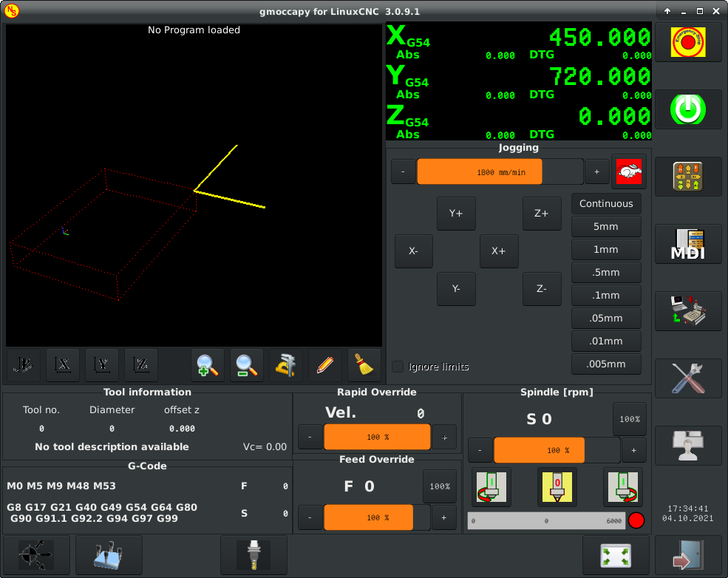Decrease spindle override with minus button

pos(480,450)
